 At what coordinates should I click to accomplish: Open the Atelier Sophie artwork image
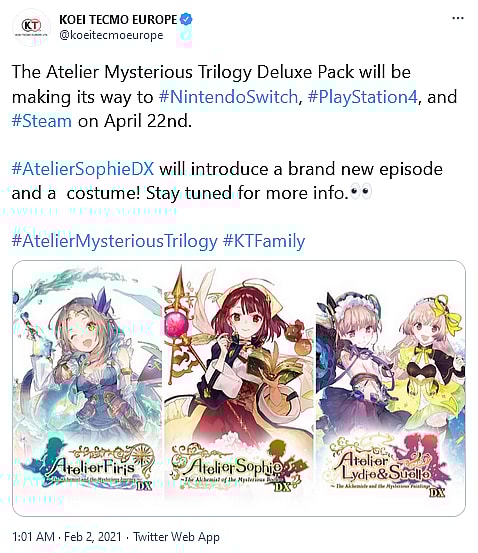pos(239,388)
